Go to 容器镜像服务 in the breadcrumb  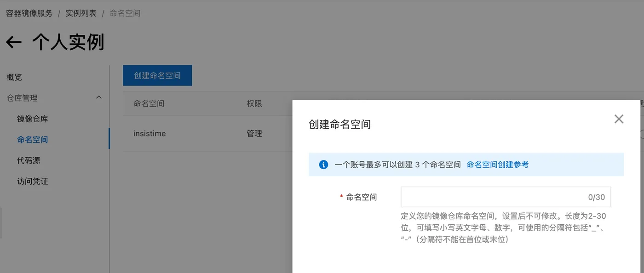[x=29, y=13]
